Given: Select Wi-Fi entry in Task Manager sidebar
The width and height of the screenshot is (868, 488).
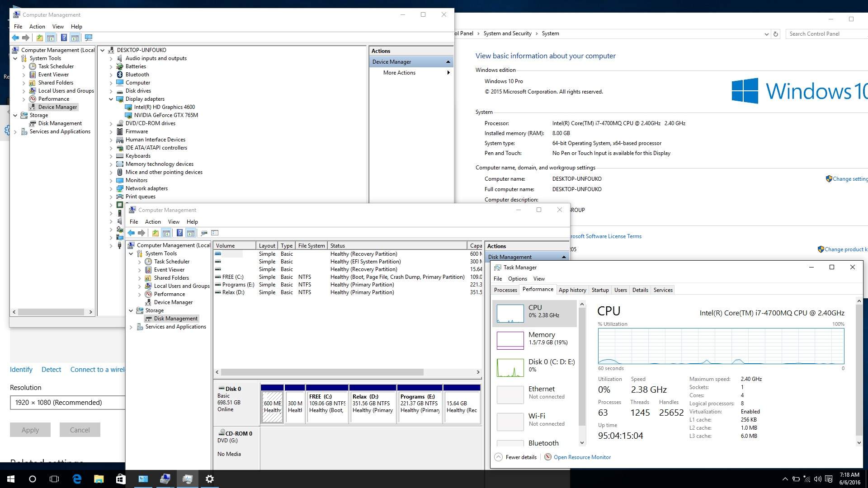Looking at the screenshot, I should point(534,421).
